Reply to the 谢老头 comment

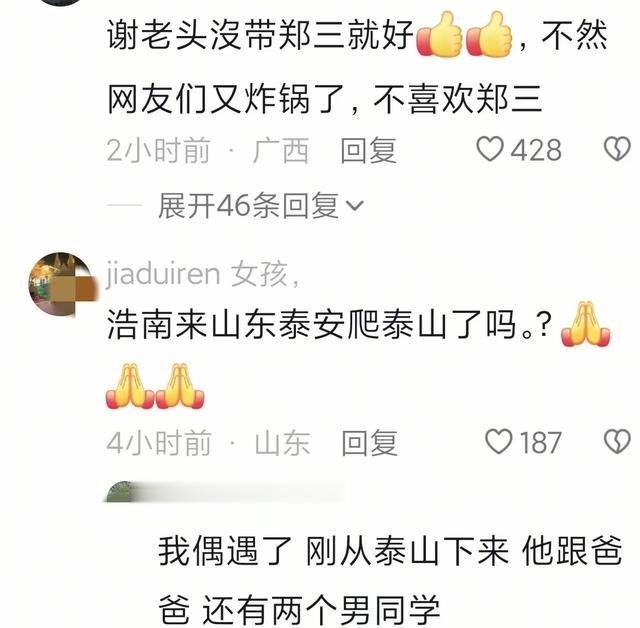click(x=369, y=150)
